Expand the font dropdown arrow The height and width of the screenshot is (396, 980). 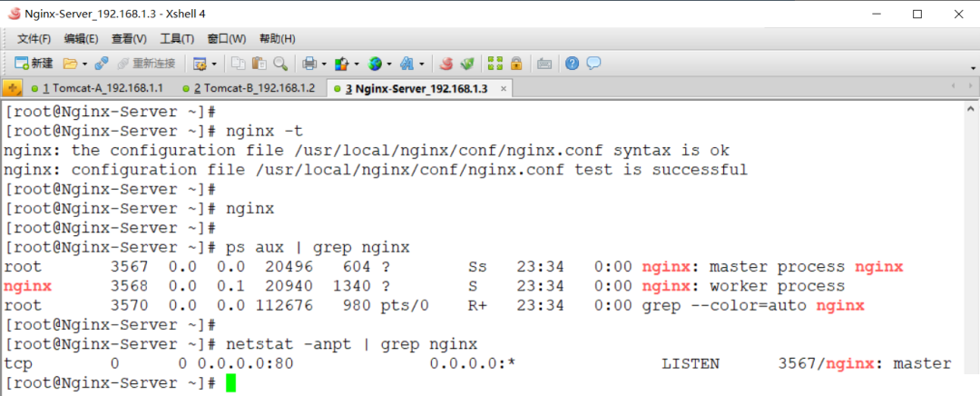click(x=421, y=64)
